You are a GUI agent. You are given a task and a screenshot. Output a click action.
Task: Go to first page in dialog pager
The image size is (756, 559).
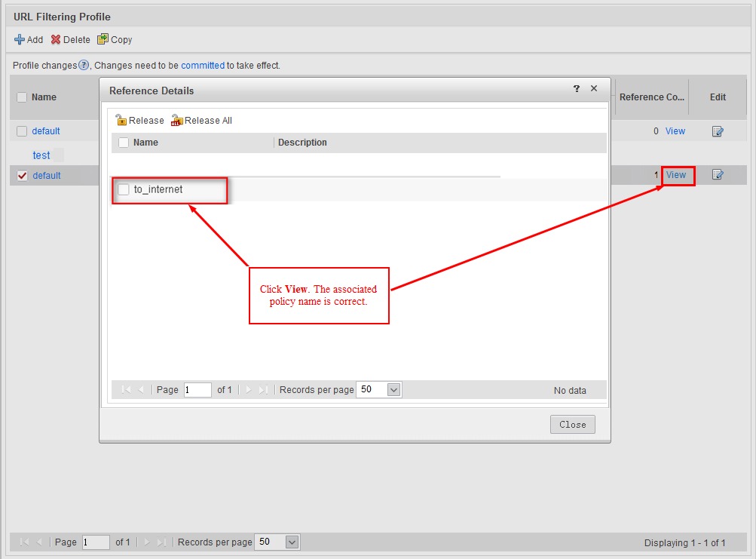tap(127, 389)
